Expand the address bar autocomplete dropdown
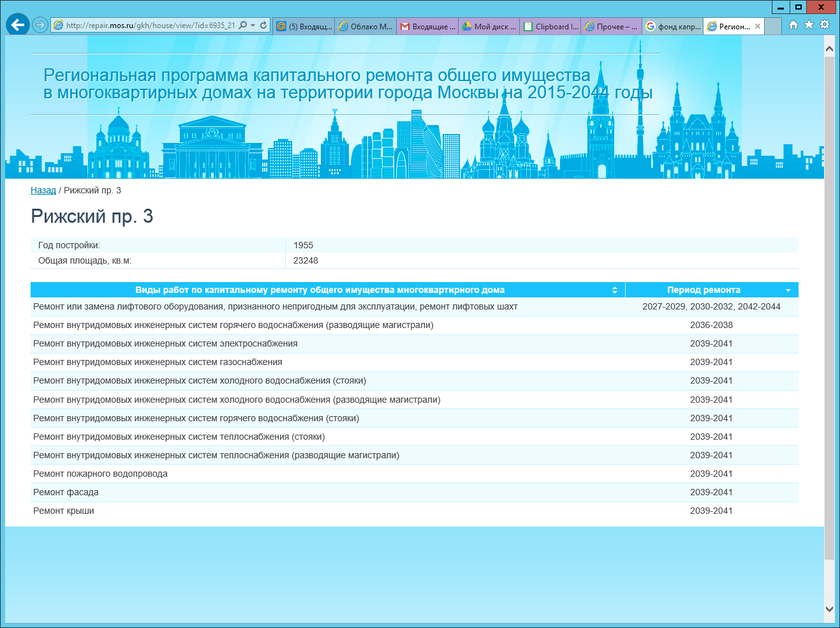Image resolution: width=840 pixels, height=628 pixels. 253,26
